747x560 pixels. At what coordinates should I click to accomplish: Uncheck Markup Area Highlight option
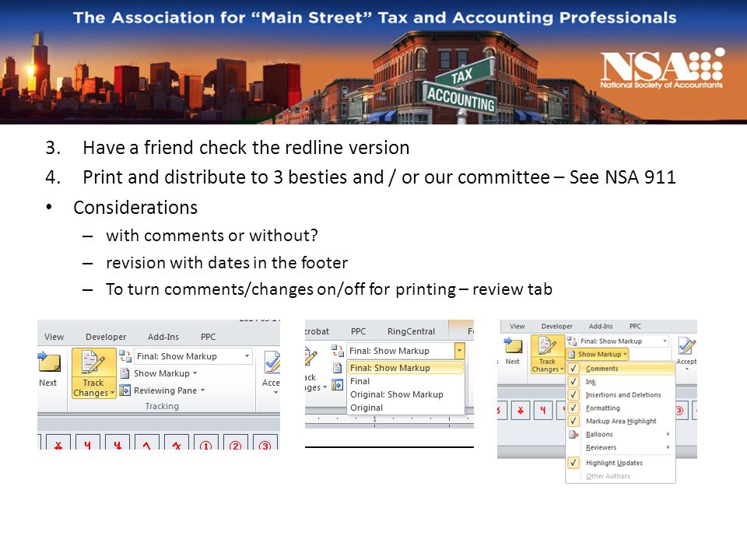tap(573, 421)
